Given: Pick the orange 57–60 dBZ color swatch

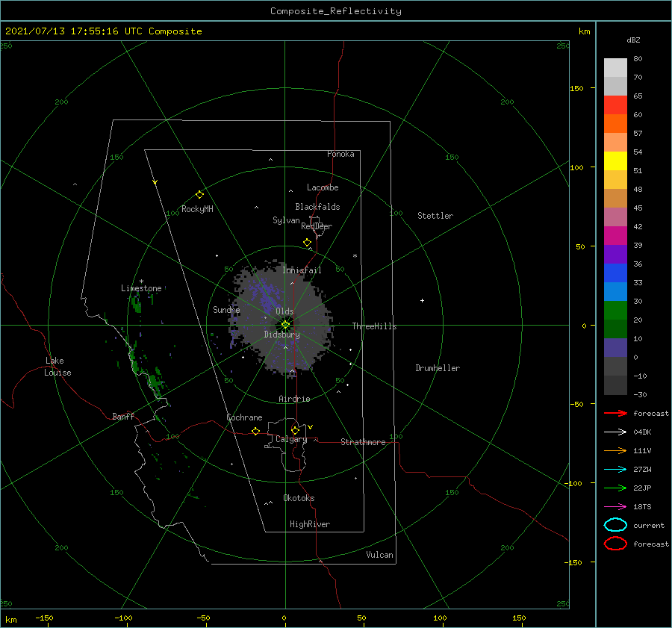Looking at the screenshot, I should point(615,124).
